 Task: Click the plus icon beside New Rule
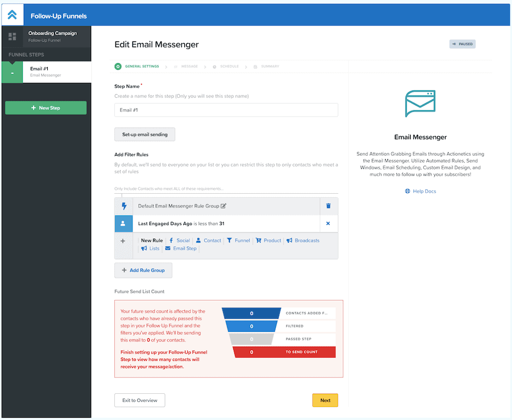click(123, 241)
